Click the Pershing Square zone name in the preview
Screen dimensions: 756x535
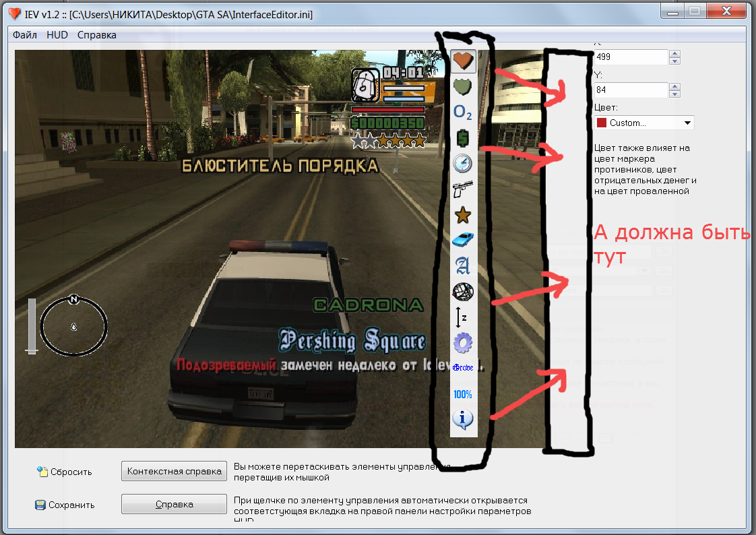352,340
